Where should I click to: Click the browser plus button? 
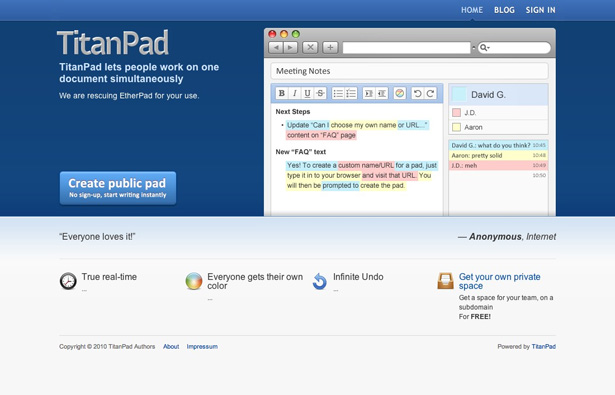(330, 47)
